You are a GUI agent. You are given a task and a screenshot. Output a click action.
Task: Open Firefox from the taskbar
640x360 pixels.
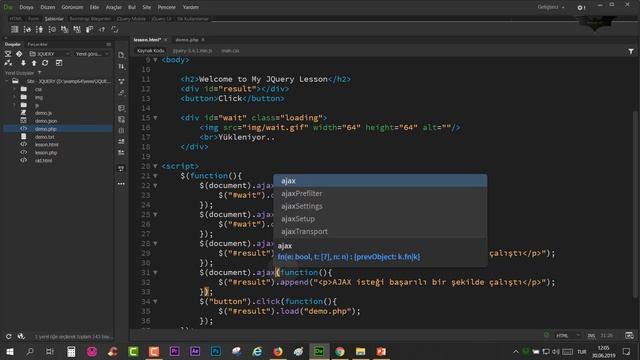pos(278,351)
